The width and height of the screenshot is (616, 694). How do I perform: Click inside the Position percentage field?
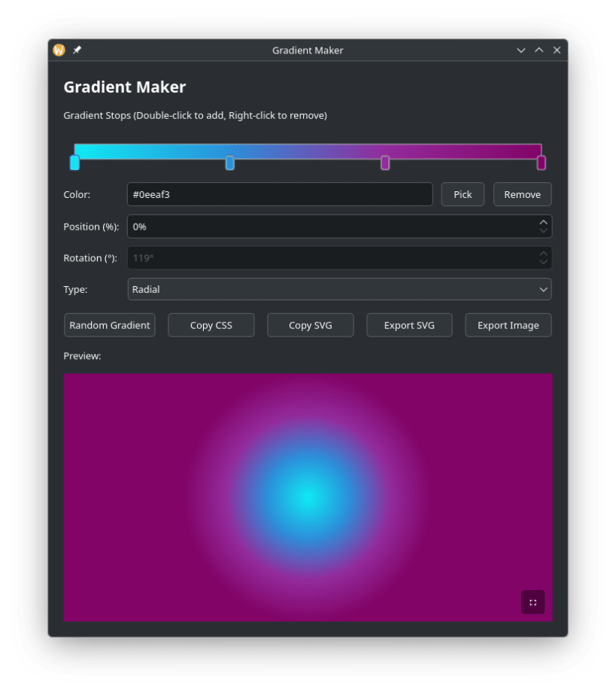301,226
